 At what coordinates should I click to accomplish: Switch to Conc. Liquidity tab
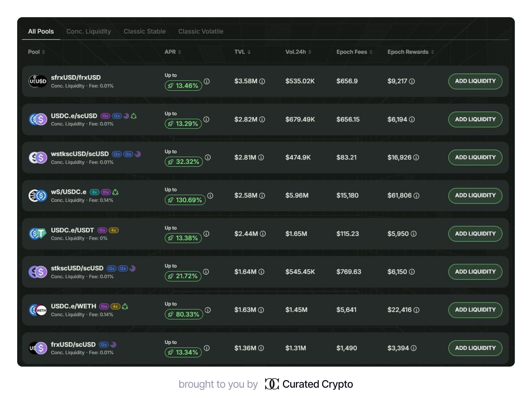click(x=88, y=32)
